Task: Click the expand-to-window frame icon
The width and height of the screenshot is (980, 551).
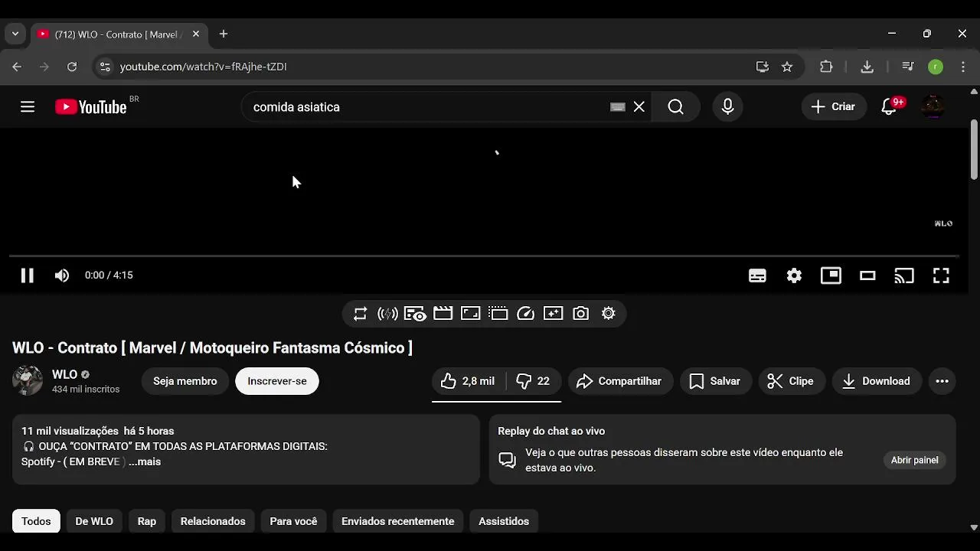Action: point(470,314)
